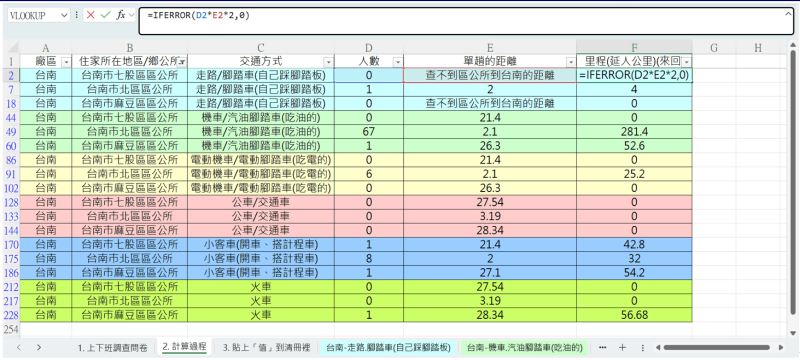The image size is (800, 360).
Task: Open the 台南-走路.腳踏車(自己踩腳踏板) sheet tab
Action: click(x=388, y=348)
